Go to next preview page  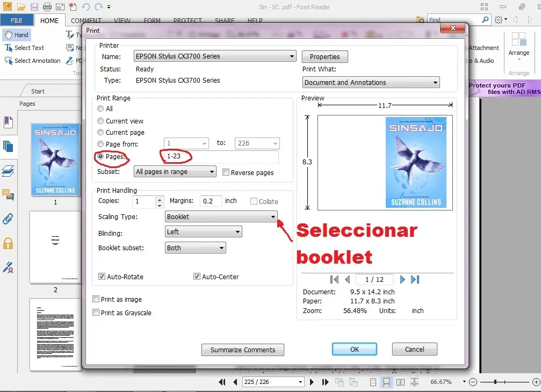click(402, 279)
